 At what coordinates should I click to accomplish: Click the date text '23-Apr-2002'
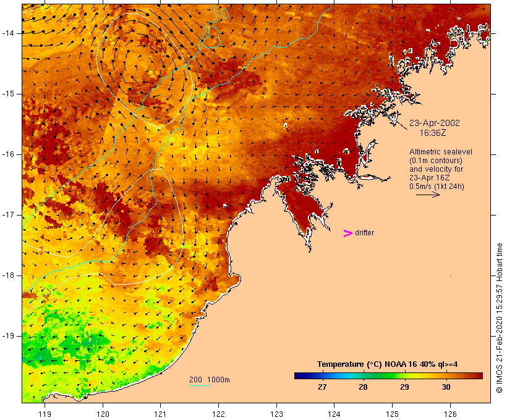pyautogui.click(x=434, y=123)
